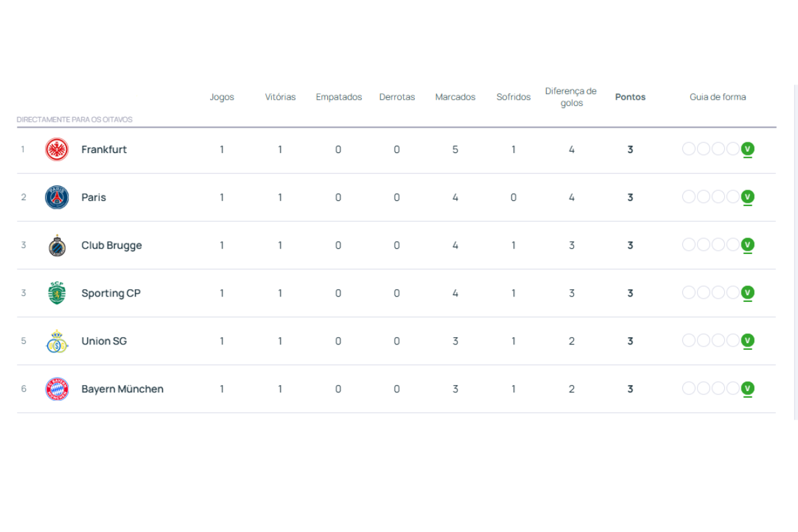Click the Vitórias column header

[x=280, y=97]
